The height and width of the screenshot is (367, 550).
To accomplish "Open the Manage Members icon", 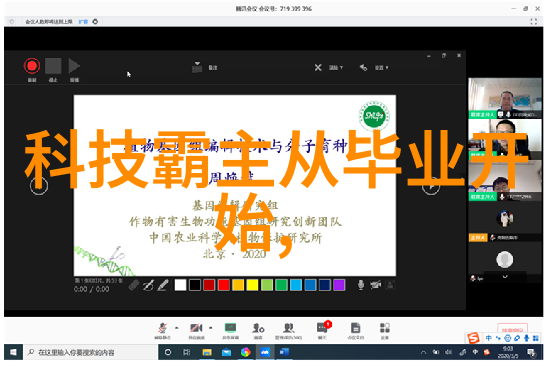I will [288, 328].
